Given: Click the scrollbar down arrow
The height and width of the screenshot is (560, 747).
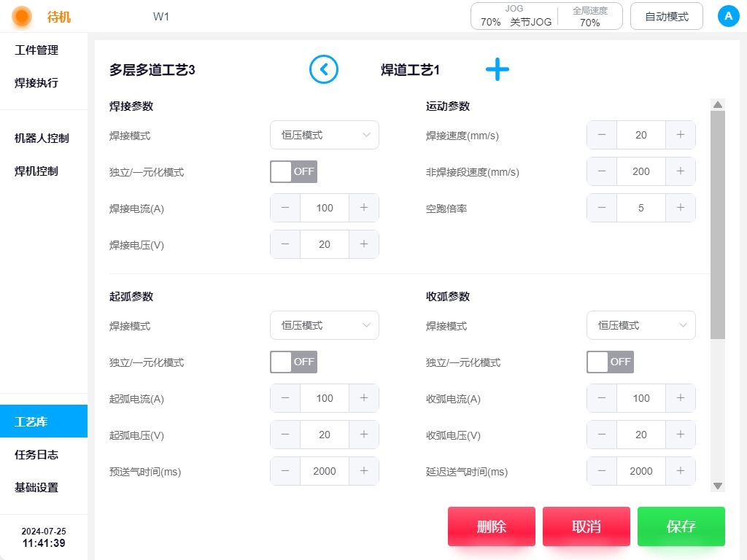Looking at the screenshot, I should (718, 486).
